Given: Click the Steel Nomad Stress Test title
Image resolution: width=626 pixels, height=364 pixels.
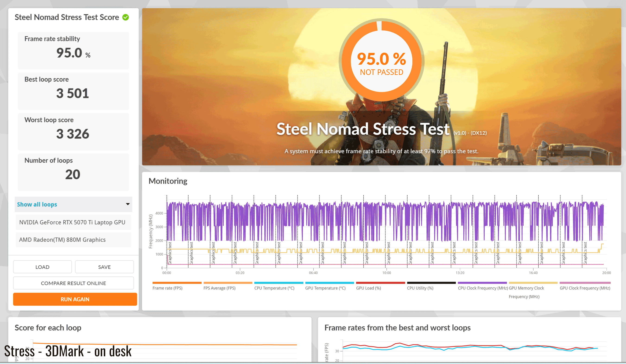Looking at the screenshot, I should 363,129.
